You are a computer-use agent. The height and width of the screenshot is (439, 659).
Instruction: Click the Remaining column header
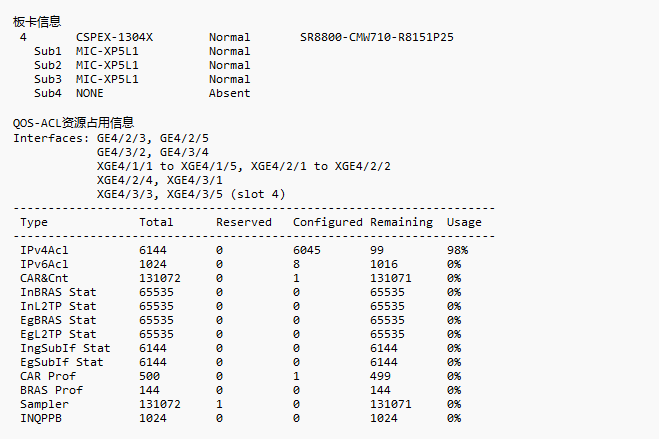401,222
